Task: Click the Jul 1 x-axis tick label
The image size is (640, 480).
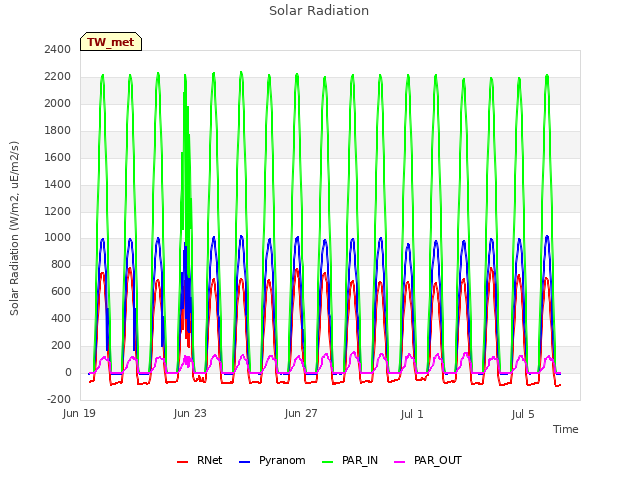Action: (412, 414)
